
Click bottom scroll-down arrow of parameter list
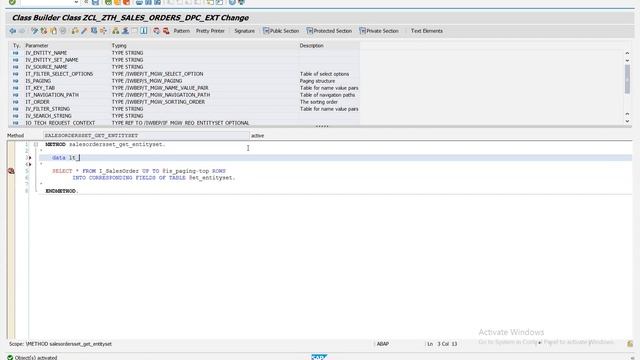pos(627,121)
